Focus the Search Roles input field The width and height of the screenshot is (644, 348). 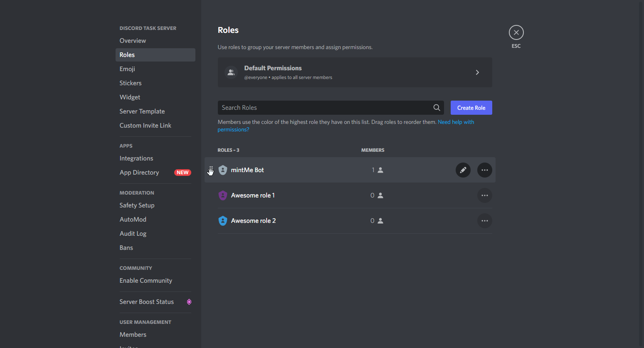click(324, 108)
